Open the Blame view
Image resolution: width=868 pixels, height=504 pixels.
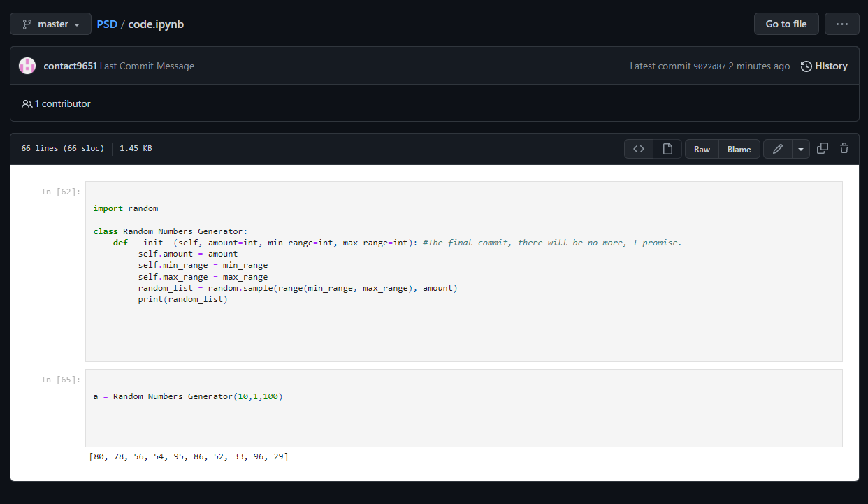739,149
